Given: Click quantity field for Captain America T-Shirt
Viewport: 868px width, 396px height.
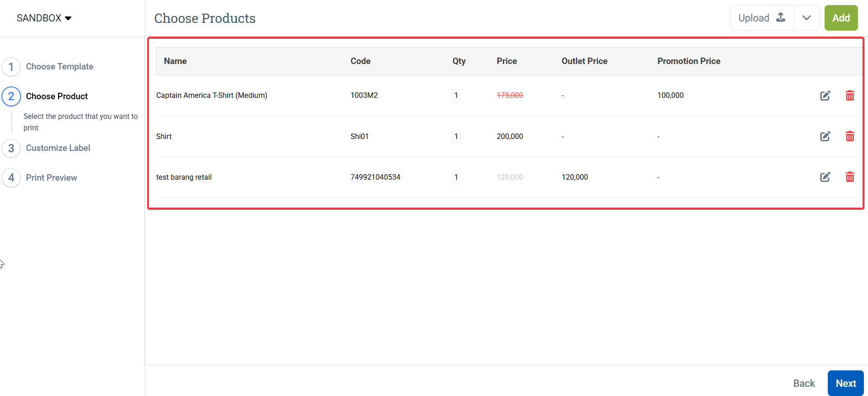Looking at the screenshot, I should click(456, 96).
